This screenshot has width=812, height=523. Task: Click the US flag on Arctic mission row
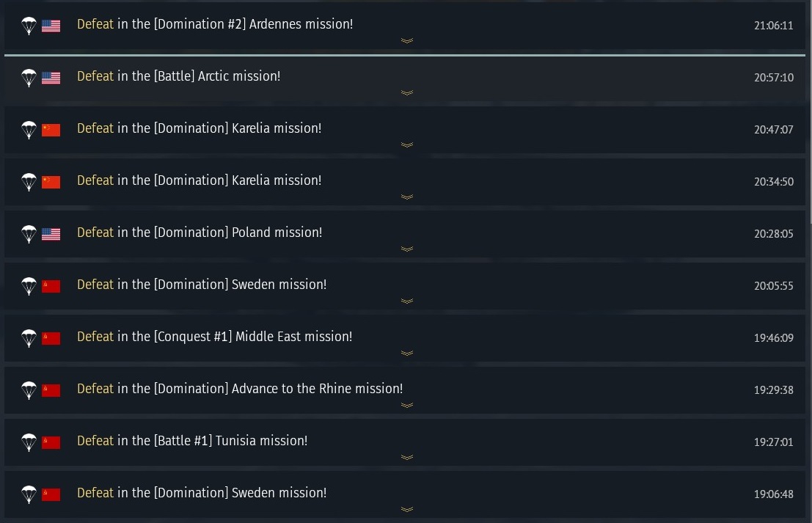tap(51, 78)
